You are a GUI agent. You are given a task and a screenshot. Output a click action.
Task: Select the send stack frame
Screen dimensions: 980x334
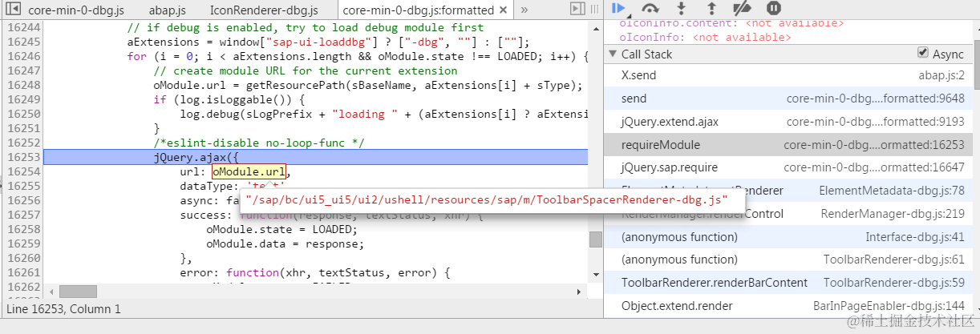(788, 99)
